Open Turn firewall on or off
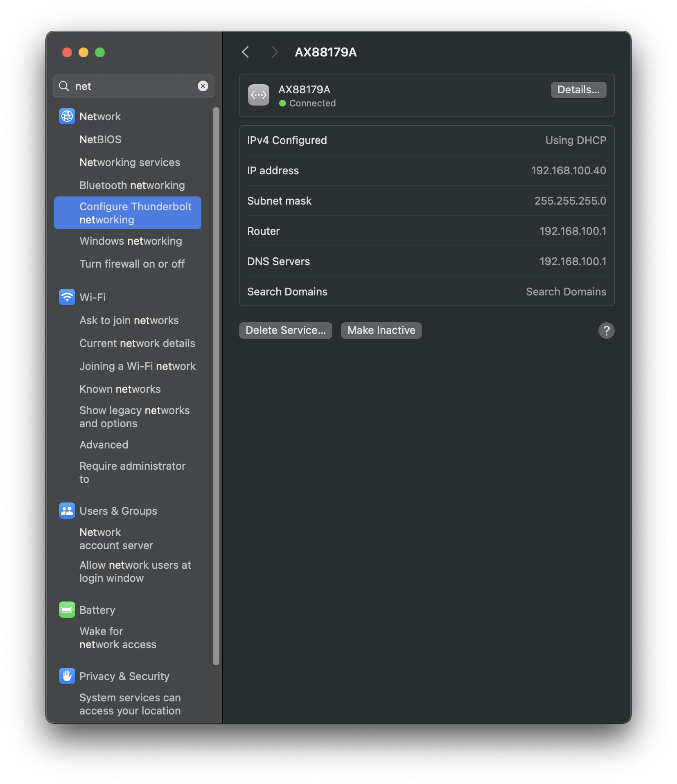This screenshot has height=784, width=677. 132,264
